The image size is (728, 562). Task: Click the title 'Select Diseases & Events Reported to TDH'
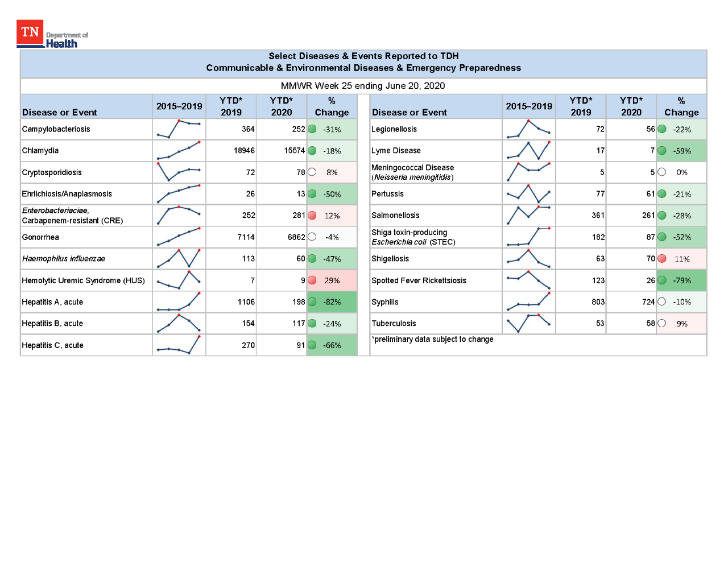[x=363, y=56]
